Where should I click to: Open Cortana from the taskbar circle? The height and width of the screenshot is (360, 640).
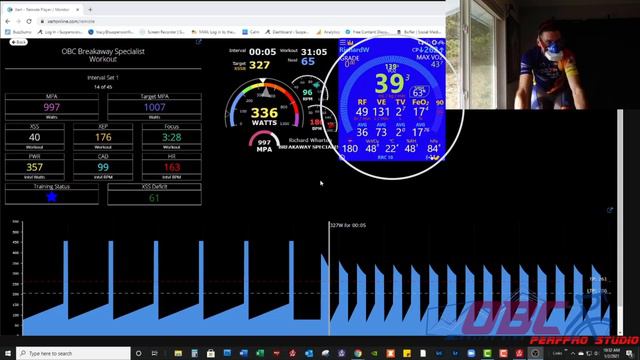click(x=138, y=353)
